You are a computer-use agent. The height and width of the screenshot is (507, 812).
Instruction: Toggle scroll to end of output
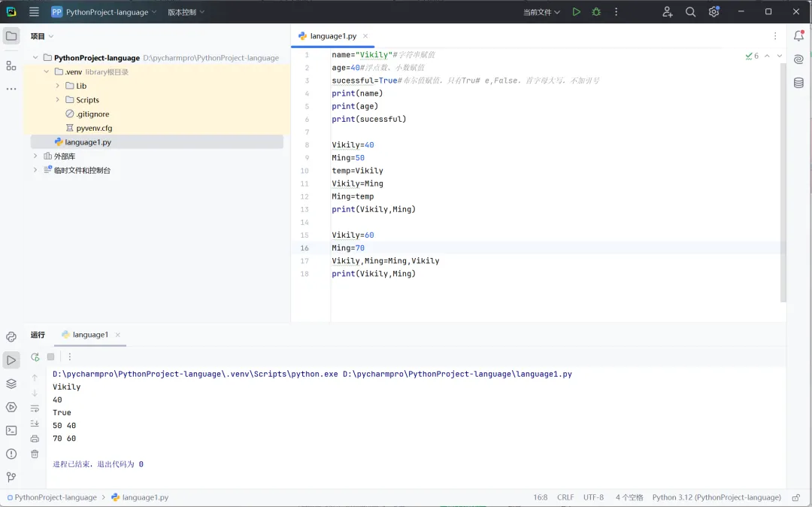[x=35, y=424]
